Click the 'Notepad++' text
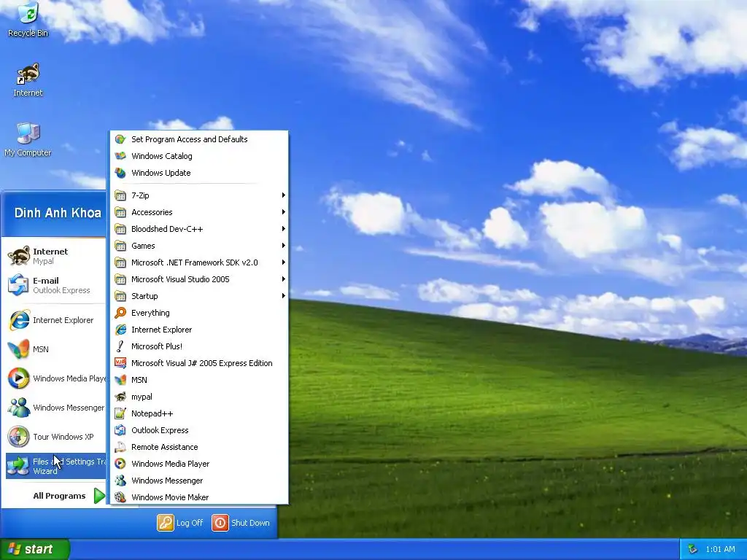 pos(152,413)
